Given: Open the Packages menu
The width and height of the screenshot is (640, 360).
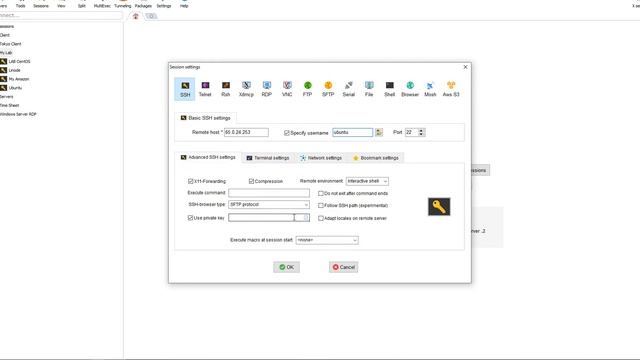Looking at the screenshot, I should point(143,6).
